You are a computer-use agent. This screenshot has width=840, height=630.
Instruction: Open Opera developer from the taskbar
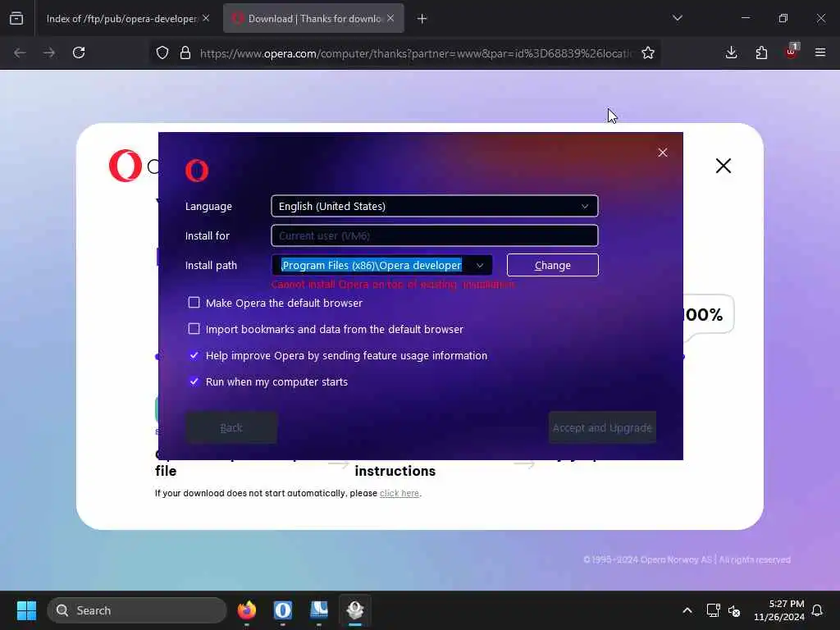(x=283, y=610)
